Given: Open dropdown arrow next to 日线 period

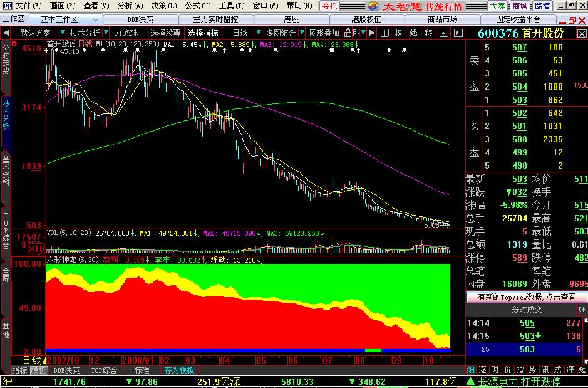Looking at the screenshot, I should click(x=259, y=33).
